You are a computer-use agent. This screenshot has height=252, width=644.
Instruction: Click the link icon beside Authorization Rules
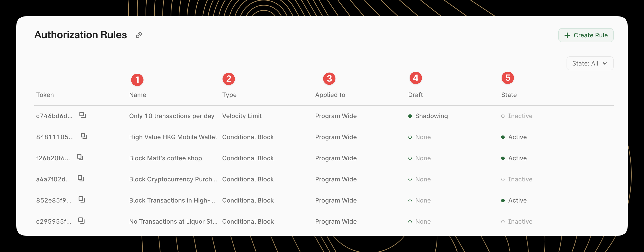click(x=139, y=35)
